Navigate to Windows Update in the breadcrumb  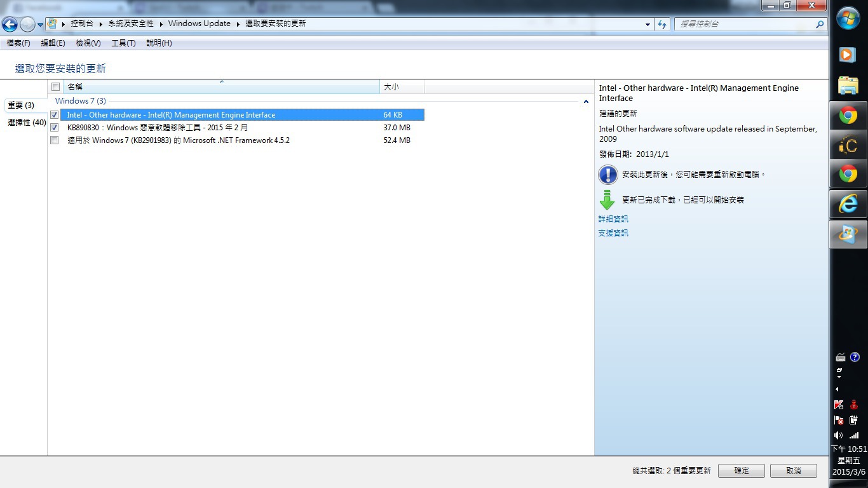[200, 24]
